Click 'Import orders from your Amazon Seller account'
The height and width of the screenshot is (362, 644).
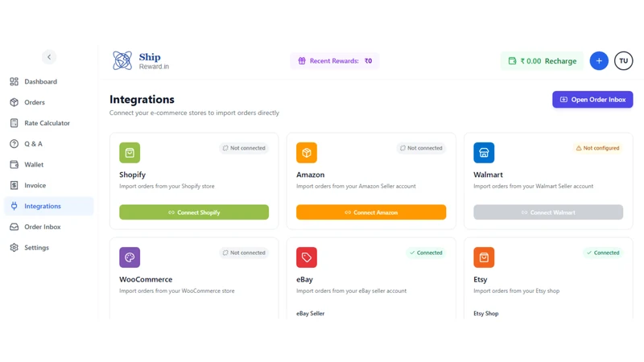point(356,187)
